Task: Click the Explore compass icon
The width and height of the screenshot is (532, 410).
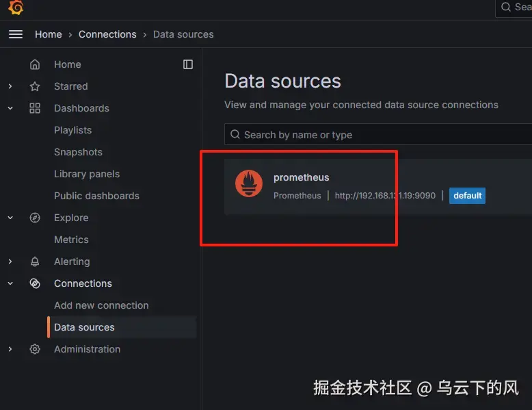Action: coord(35,218)
